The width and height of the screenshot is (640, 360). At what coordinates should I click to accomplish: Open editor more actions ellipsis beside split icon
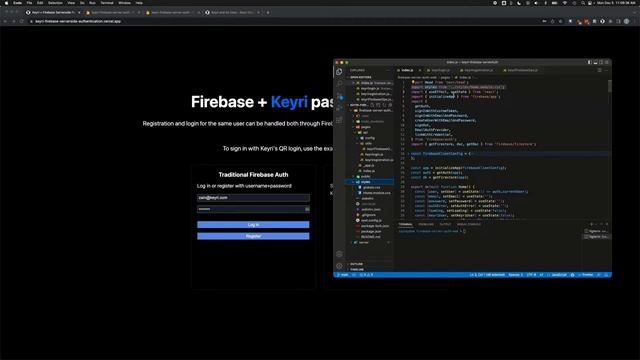click(606, 70)
